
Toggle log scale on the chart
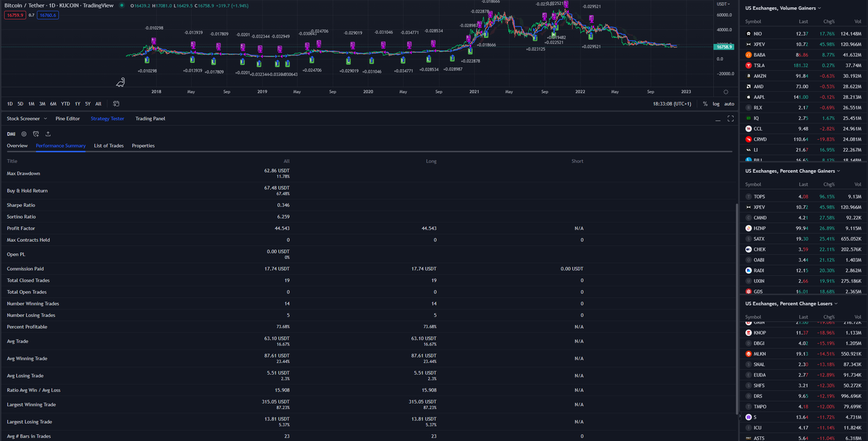point(716,104)
